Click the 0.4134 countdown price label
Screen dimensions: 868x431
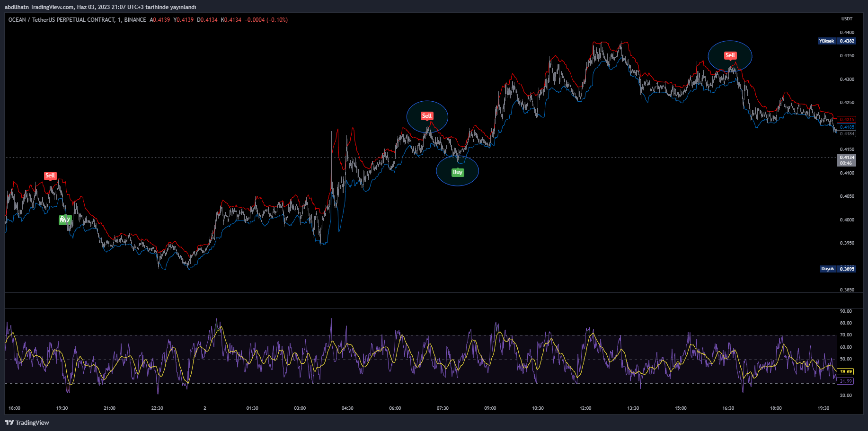pos(846,160)
